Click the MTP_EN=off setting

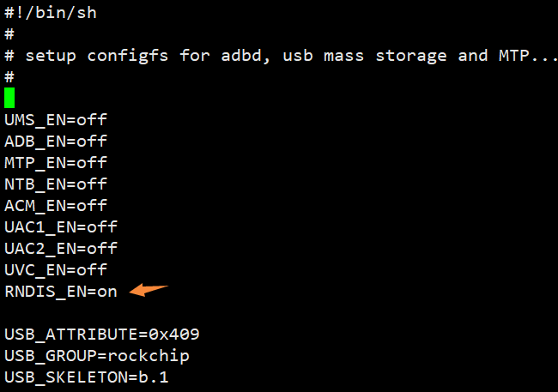[56, 163]
